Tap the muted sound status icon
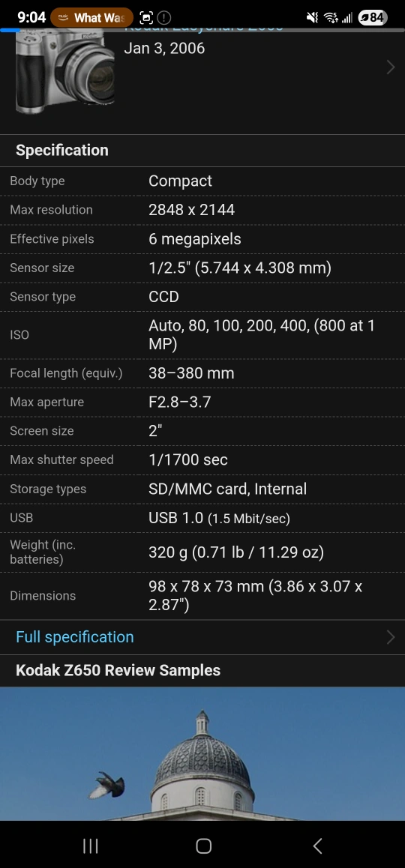Viewport: 405px width, 868px height. coord(313,18)
